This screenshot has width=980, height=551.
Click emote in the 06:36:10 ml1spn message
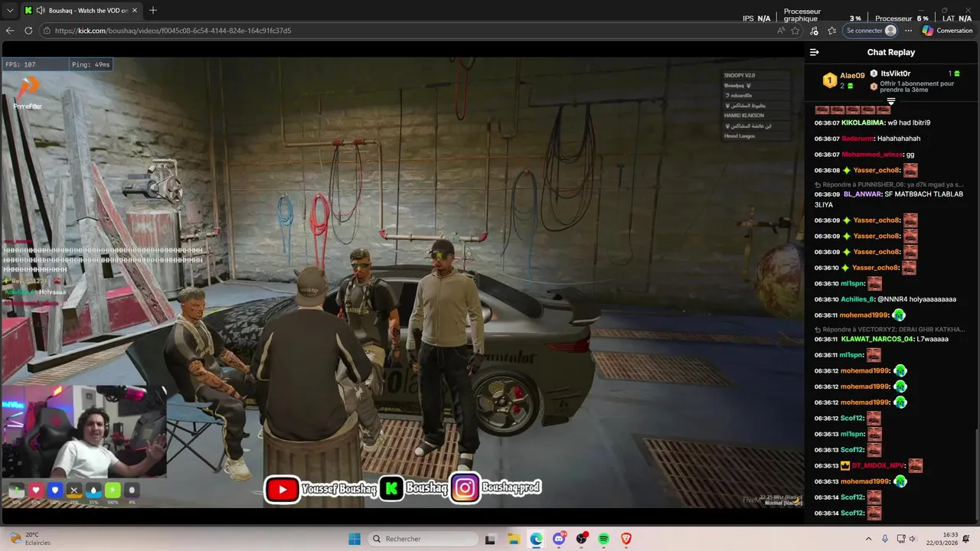(x=875, y=284)
